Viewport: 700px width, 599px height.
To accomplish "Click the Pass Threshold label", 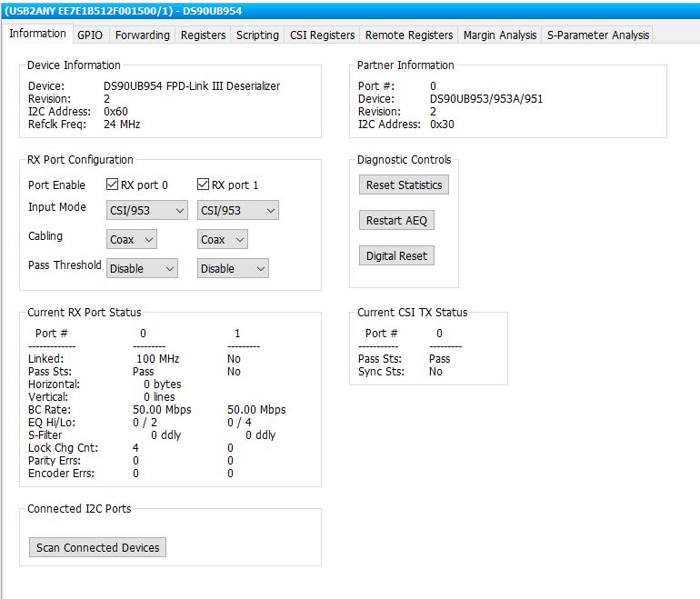I will (x=65, y=265).
